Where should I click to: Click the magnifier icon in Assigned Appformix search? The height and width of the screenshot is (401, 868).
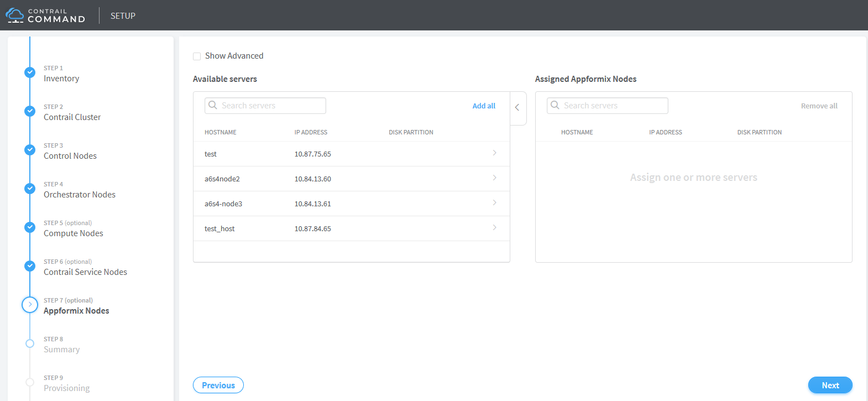(555, 105)
